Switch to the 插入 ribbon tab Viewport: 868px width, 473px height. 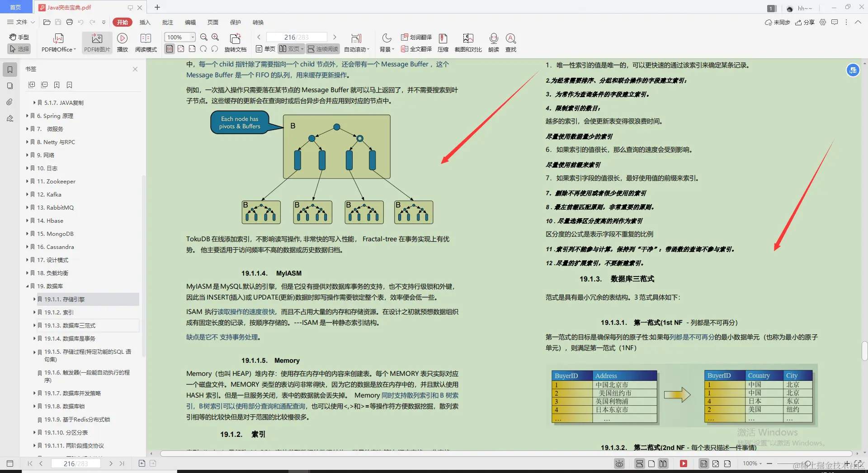pyautogui.click(x=145, y=22)
